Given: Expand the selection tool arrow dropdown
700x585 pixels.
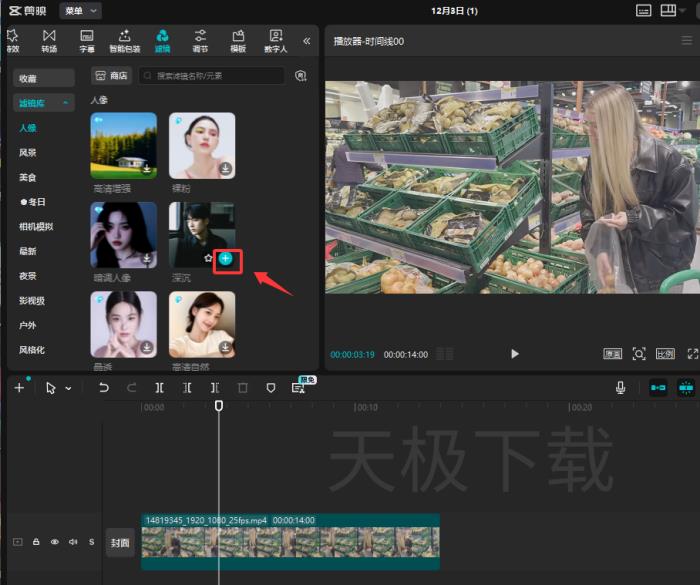Looking at the screenshot, I should pyautogui.click(x=68, y=388).
